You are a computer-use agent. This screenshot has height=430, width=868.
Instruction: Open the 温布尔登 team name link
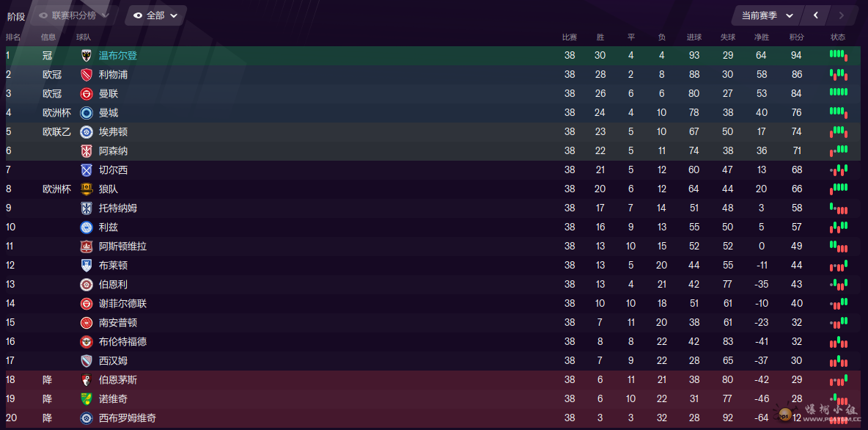click(118, 56)
